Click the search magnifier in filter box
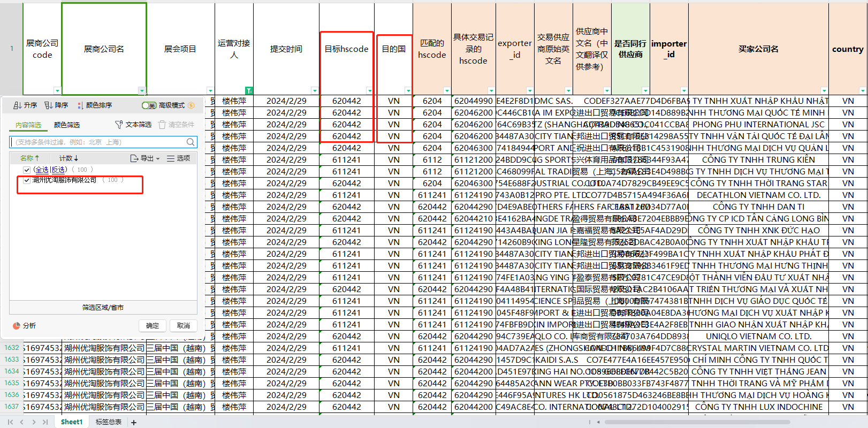 click(x=191, y=142)
